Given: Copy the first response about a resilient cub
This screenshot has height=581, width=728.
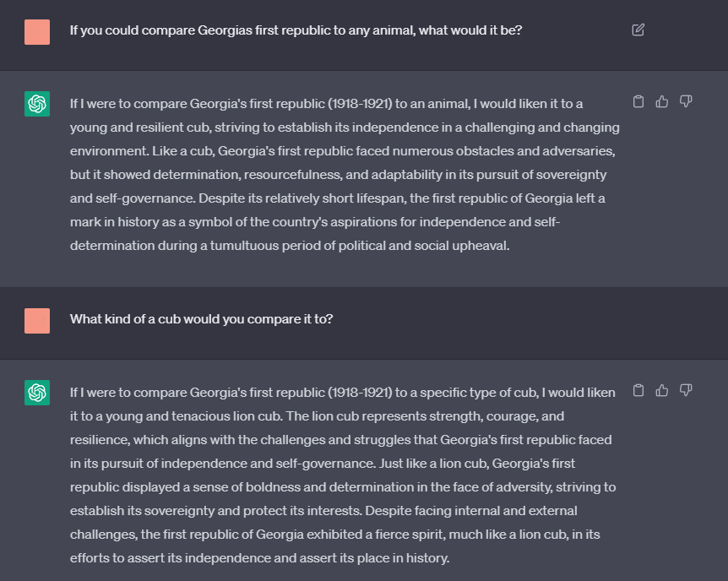Looking at the screenshot, I should tap(638, 101).
